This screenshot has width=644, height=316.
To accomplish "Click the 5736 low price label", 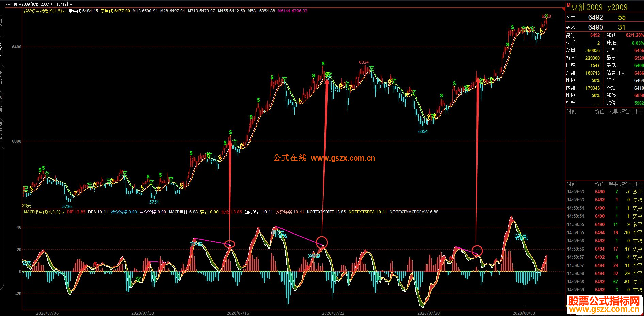I will click(67, 207).
